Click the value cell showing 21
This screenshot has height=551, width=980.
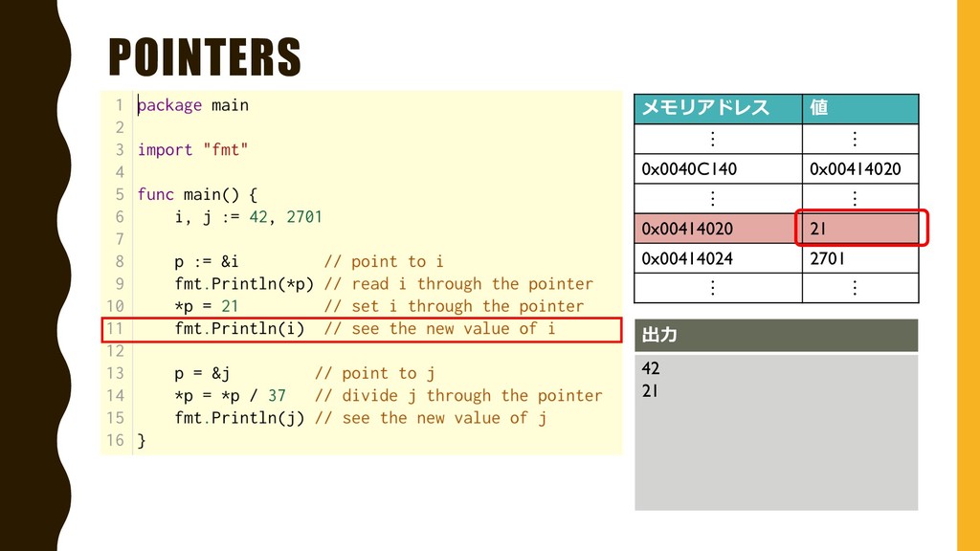pyautogui.click(x=860, y=229)
